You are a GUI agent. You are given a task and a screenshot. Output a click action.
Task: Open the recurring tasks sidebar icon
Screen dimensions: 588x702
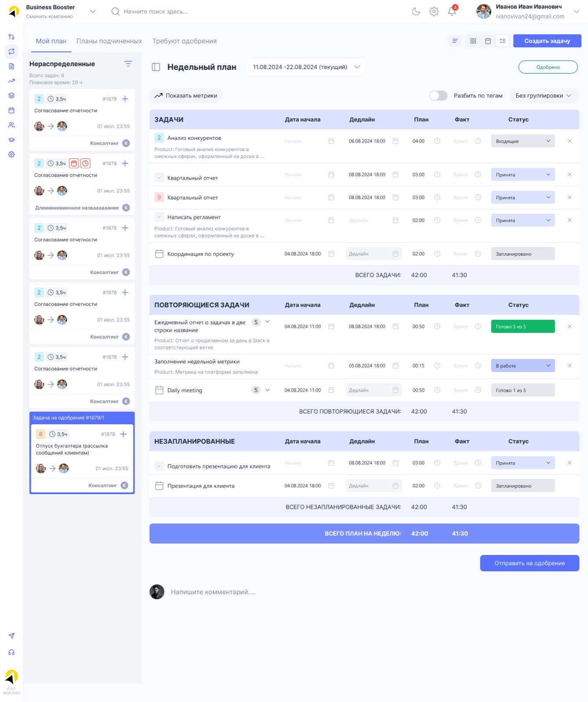coord(11,51)
